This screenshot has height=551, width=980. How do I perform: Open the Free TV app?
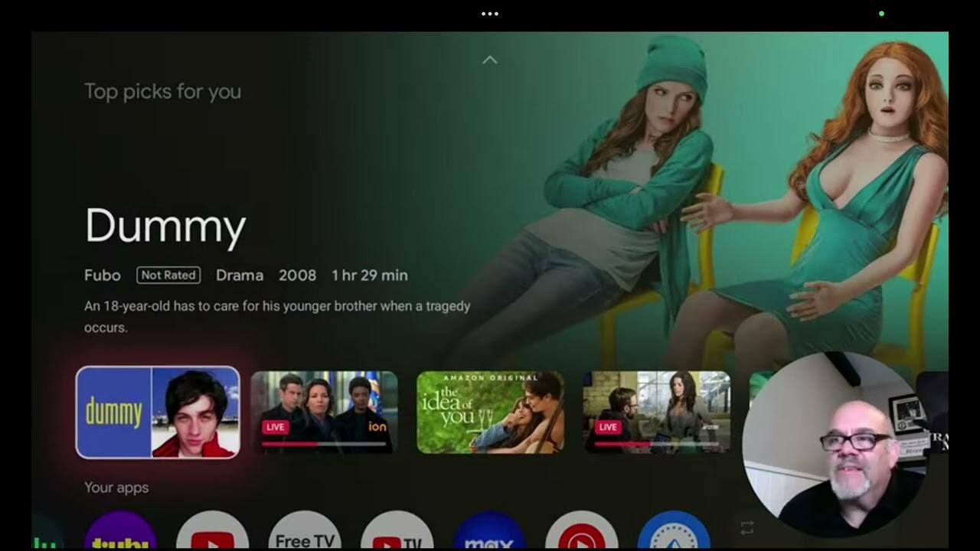305,531
